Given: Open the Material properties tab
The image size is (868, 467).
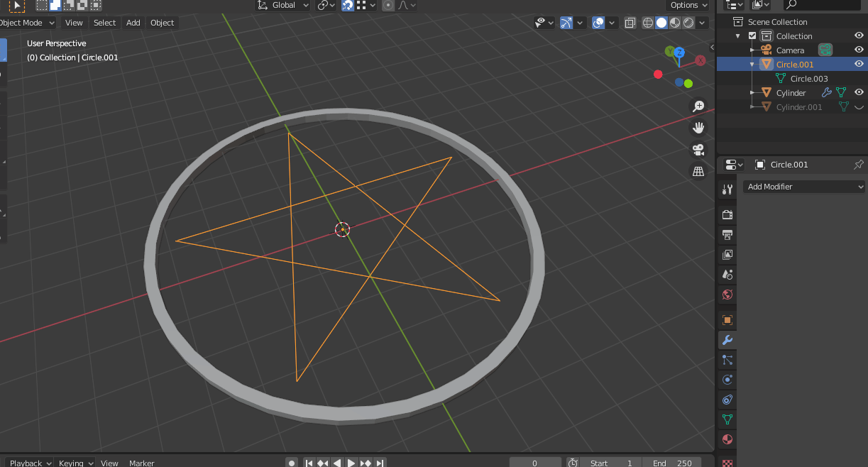Looking at the screenshot, I should click(x=727, y=439).
